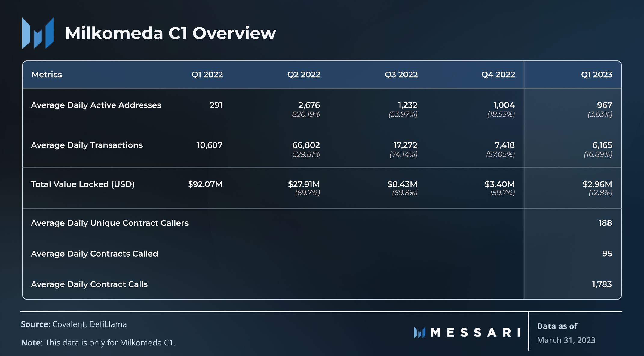
Task: Select the Q1 2023 column header
Action: [x=596, y=75]
